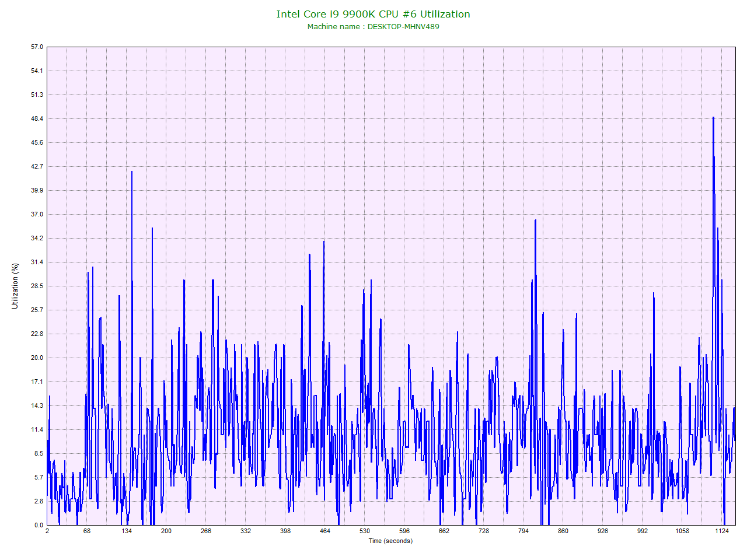Select the 45.6 utilization axis value

point(37,142)
